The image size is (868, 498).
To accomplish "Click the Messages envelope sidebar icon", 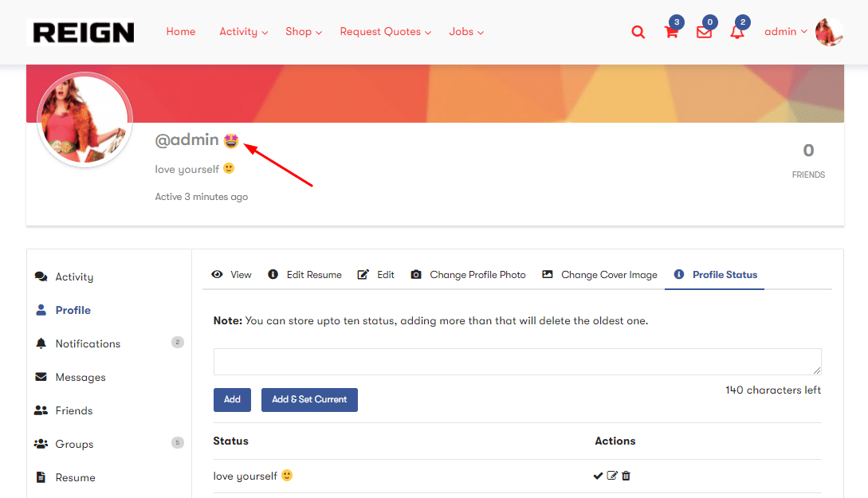I will pyautogui.click(x=41, y=377).
